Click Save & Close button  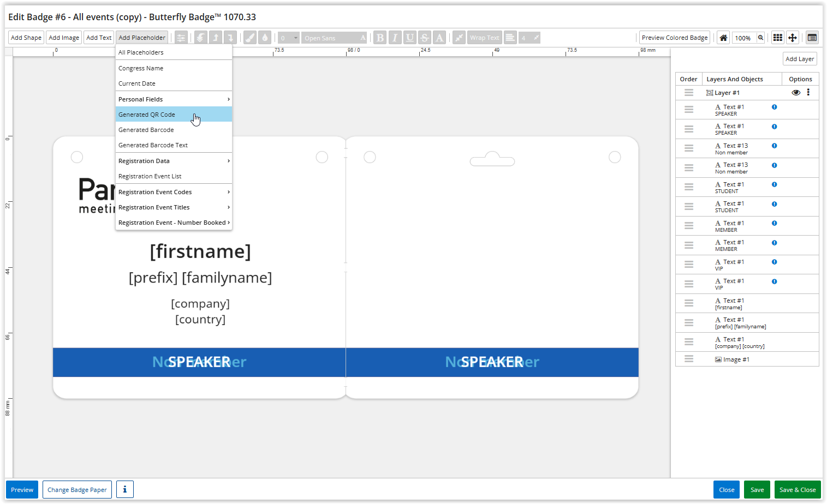[797, 489]
